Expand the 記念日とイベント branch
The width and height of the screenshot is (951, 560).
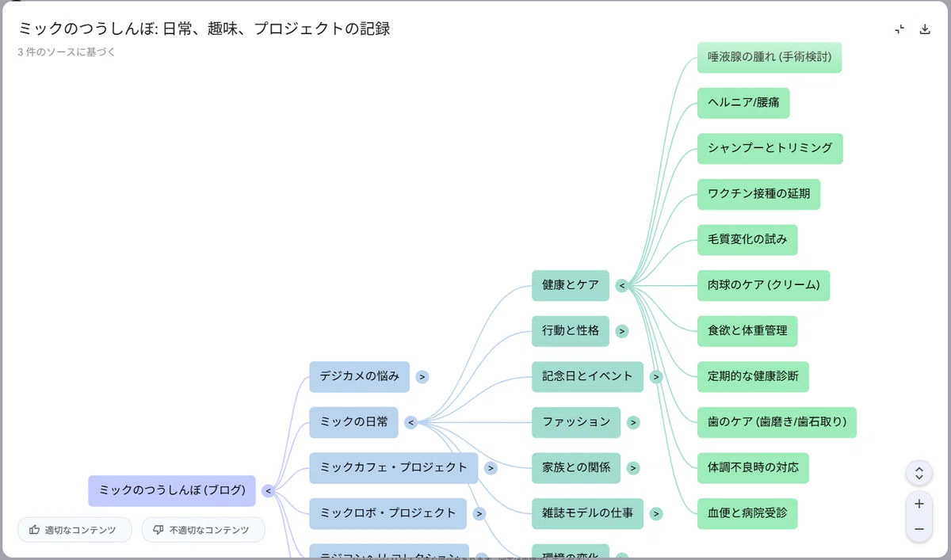tap(656, 377)
